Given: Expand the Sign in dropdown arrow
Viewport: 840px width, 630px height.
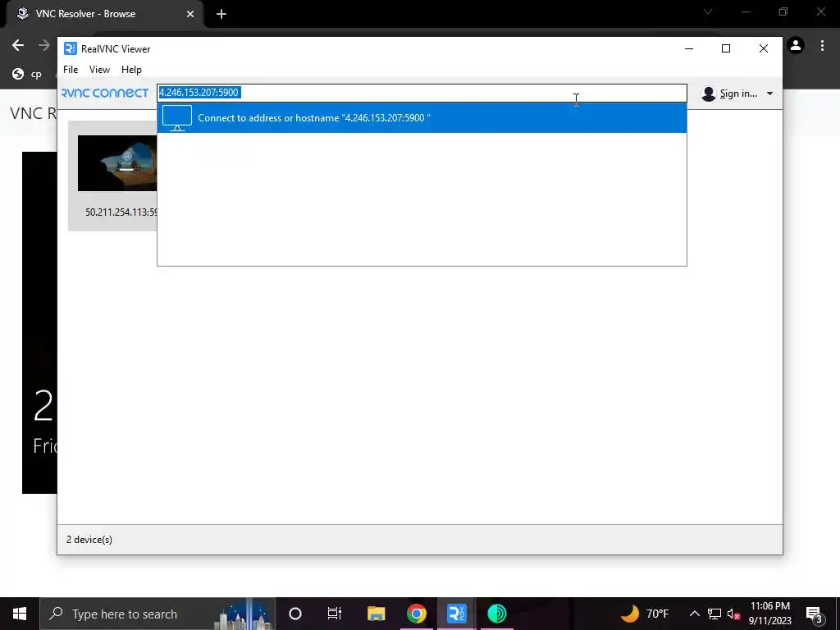Looking at the screenshot, I should (x=769, y=94).
